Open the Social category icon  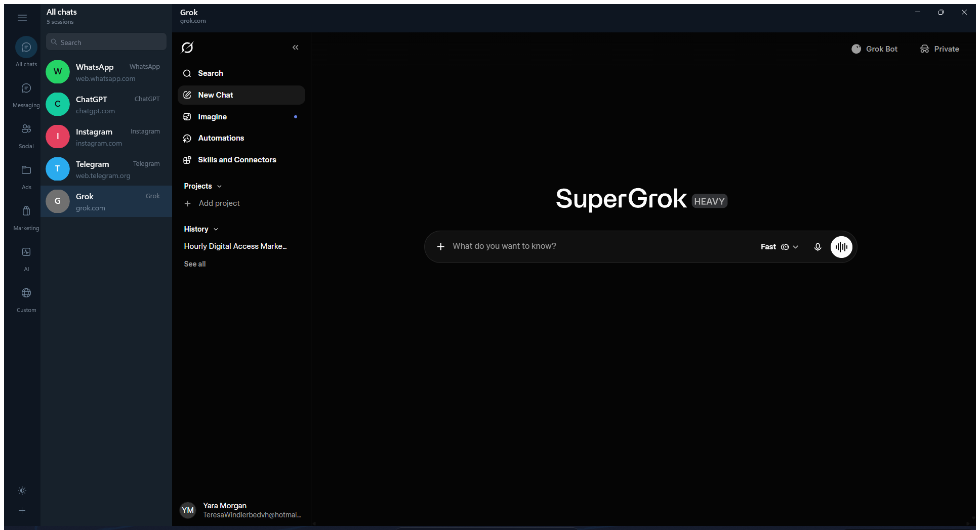tap(26, 129)
